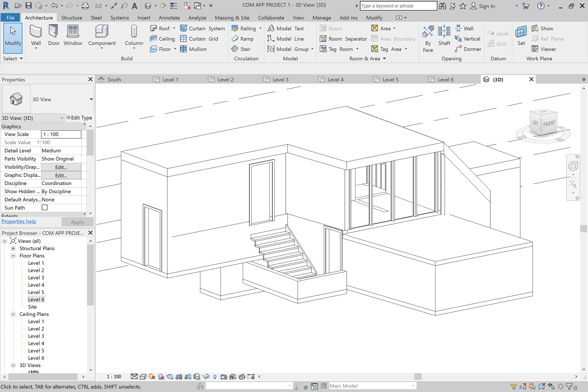Screen dimensions: 588x392
Task: Switch to the South view tab
Action: [114, 80]
